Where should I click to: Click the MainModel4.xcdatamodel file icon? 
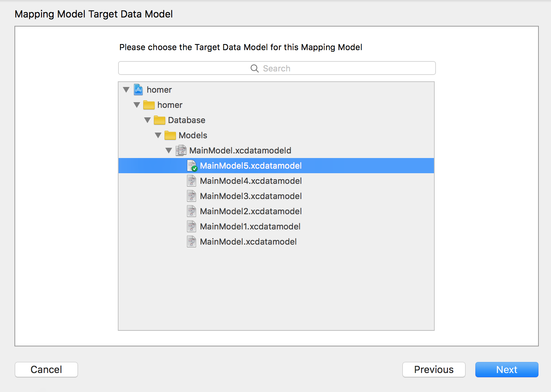pyautogui.click(x=192, y=181)
